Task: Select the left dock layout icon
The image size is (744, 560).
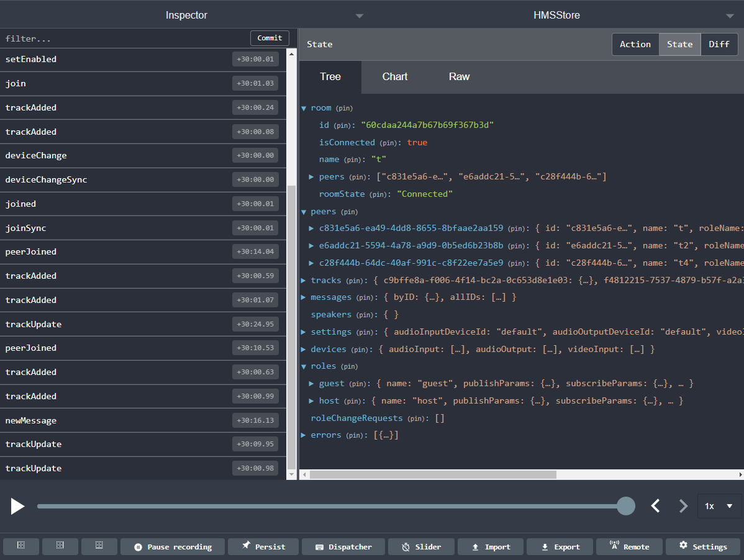Action: pyautogui.click(x=20, y=546)
